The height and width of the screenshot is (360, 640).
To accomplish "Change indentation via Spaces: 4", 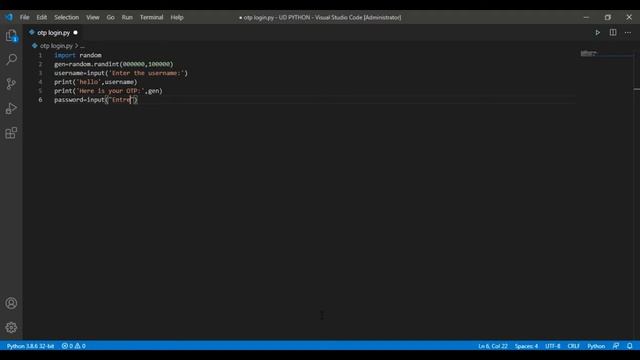I will 526,346.
